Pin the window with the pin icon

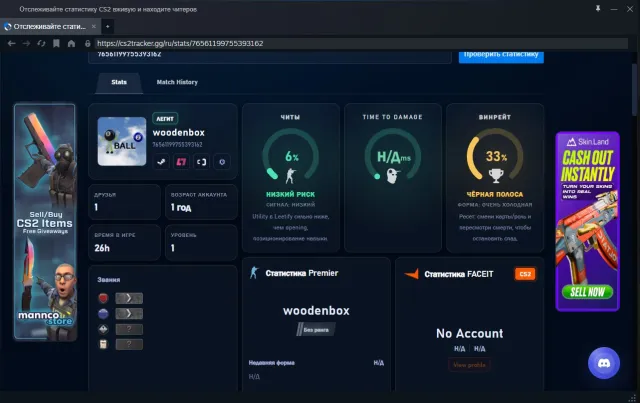coord(598,8)
